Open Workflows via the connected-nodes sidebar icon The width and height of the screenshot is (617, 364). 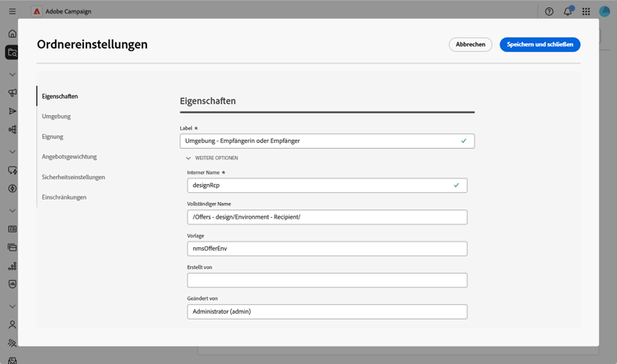tap(12, 129)
